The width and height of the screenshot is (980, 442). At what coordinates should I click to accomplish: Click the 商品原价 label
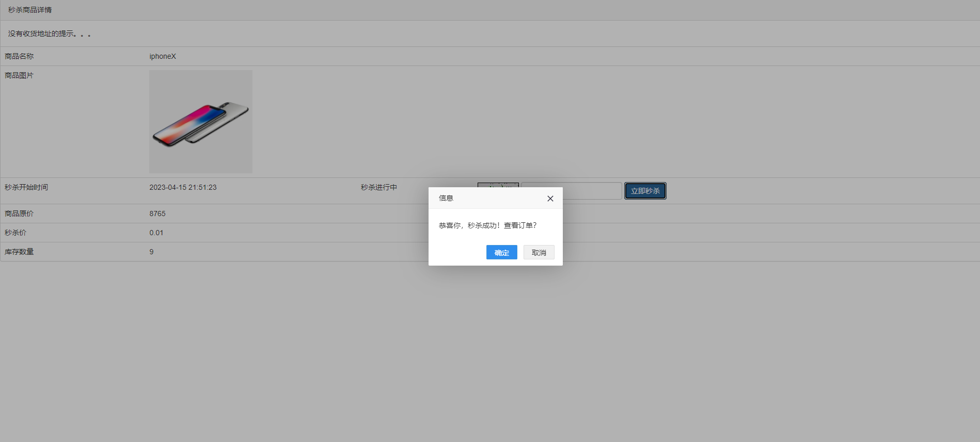pyautogui.click(x=19, y=214)
